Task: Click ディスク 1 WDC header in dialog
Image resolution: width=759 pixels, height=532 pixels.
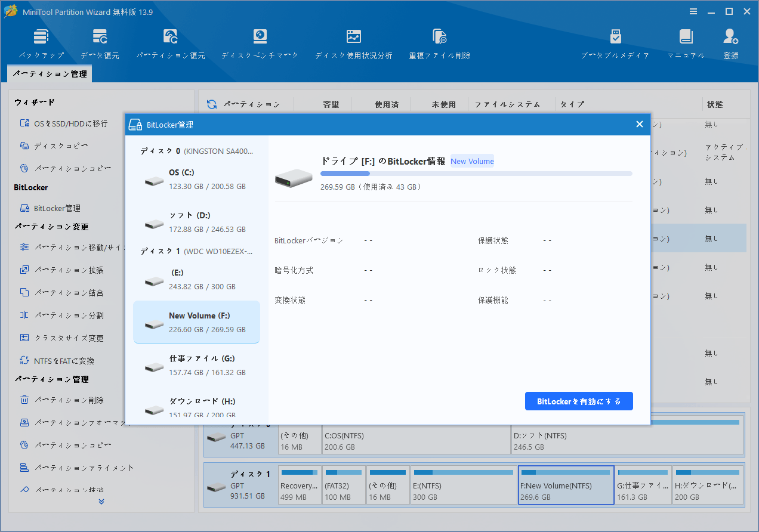Action: [x=196, y=251]
